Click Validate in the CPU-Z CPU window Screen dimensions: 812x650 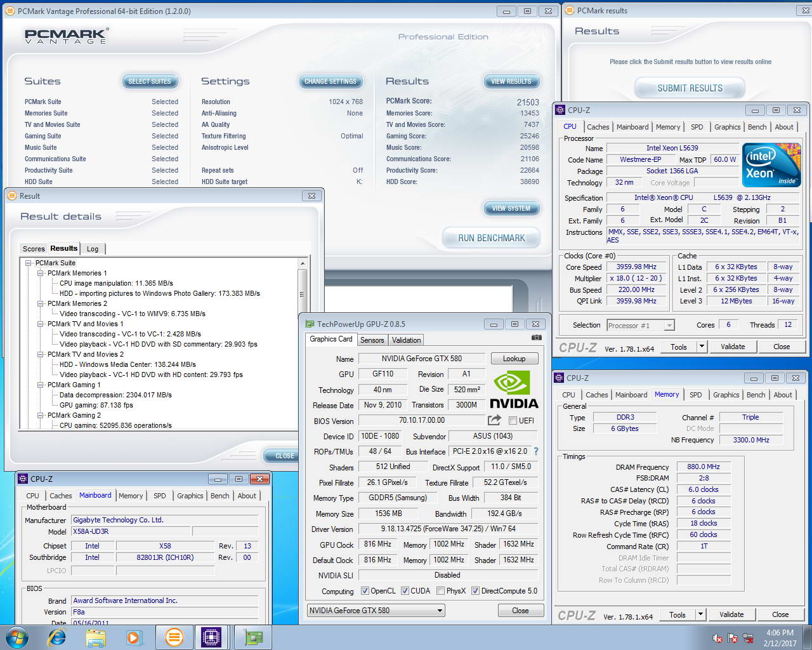point(733,347)
